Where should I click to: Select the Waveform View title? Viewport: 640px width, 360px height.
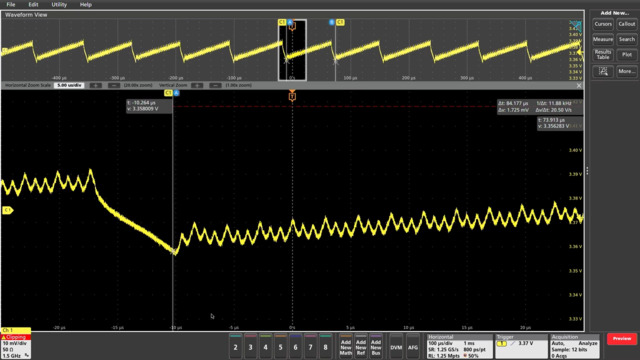pos(26,15)
